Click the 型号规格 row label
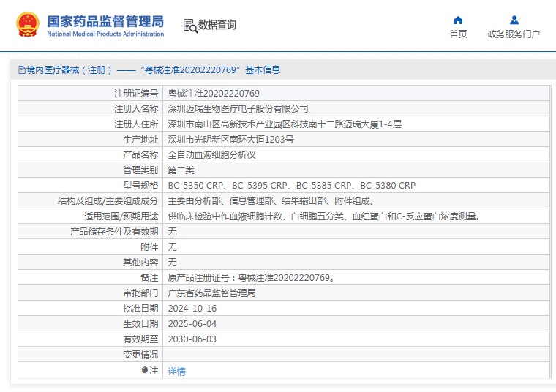Viewport: 556px width, 392px height. (140, 185)
